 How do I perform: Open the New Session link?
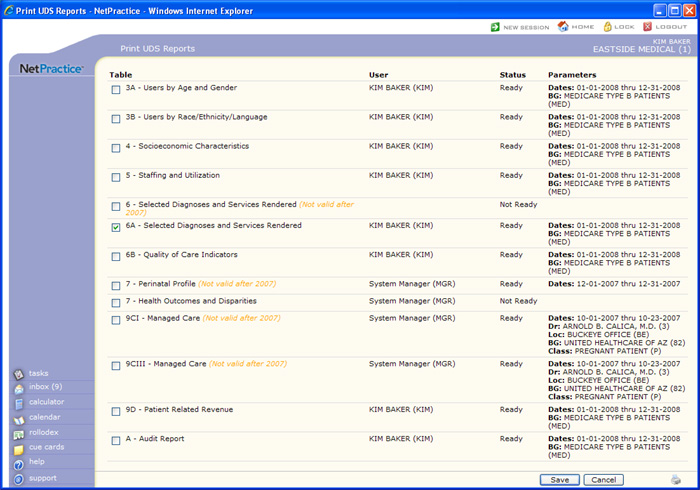coord(526,27)
